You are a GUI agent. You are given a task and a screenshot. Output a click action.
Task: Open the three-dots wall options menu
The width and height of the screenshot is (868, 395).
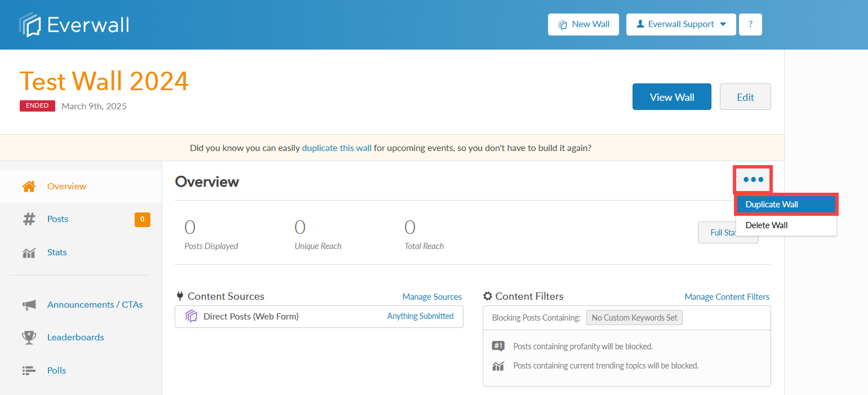[x=753, y=180]
